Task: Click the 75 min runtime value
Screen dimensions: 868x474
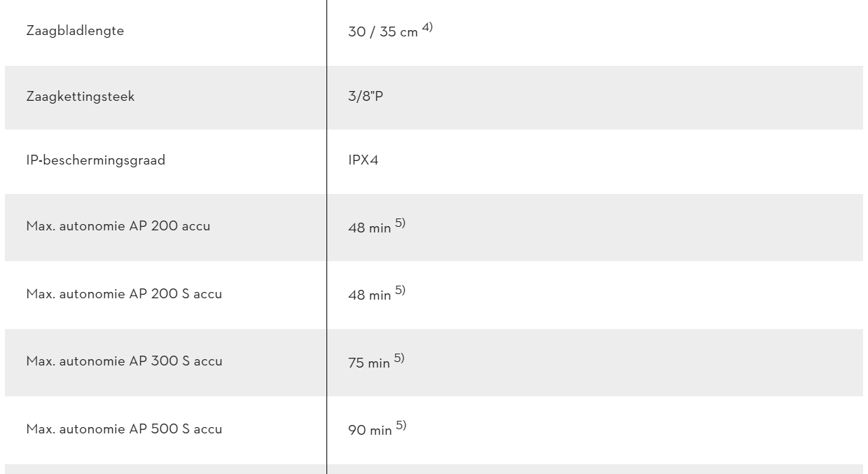Action: 369,363
